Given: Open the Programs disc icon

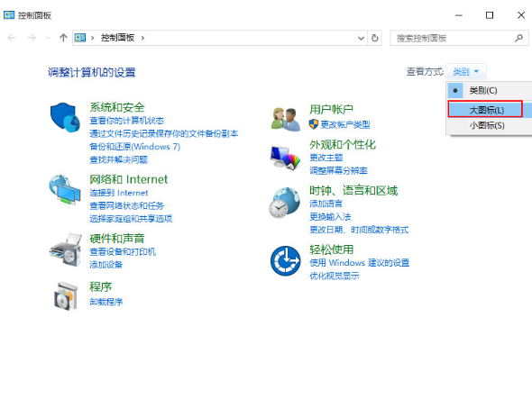Looking at the screenshot, I should (66, 295).
